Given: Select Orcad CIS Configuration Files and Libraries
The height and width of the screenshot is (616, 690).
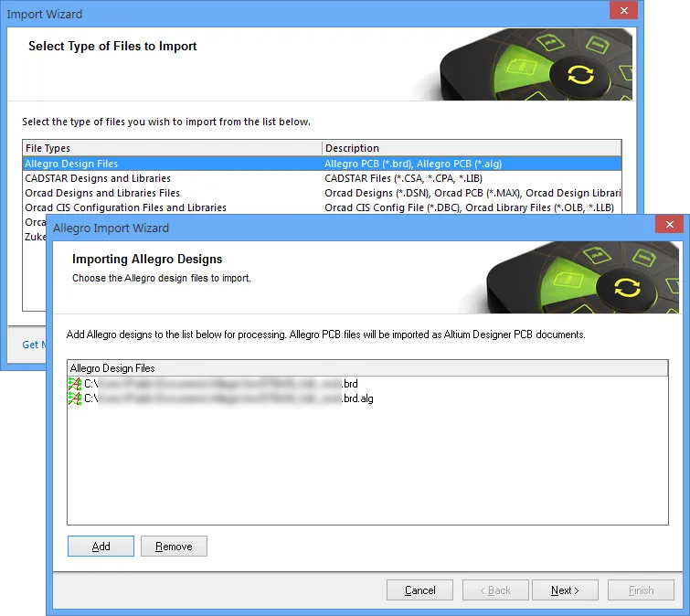Looking at the screenshot, I should [322, 207].
